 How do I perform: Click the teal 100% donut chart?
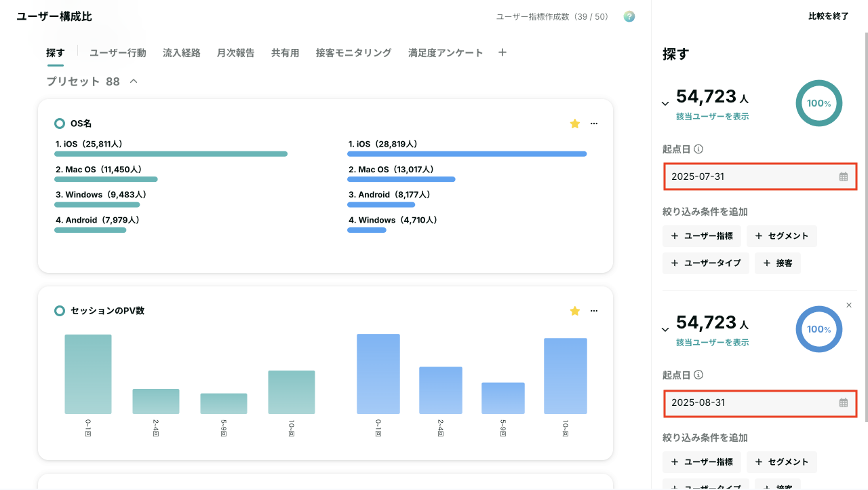(x=818, y=103)
